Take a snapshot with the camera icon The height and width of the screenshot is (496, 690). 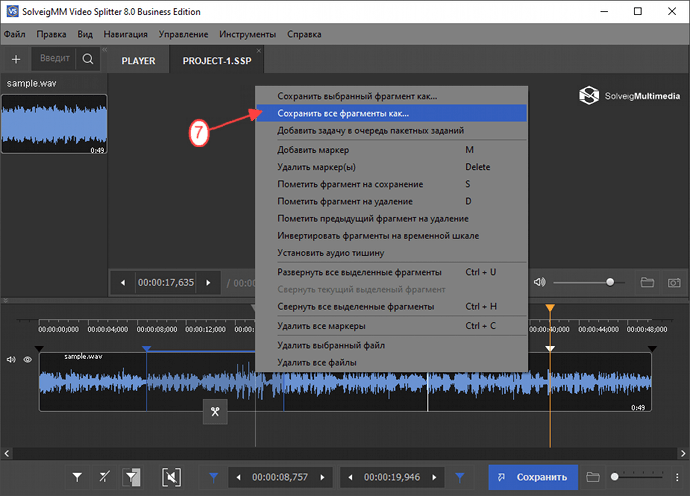click(674, 283)
